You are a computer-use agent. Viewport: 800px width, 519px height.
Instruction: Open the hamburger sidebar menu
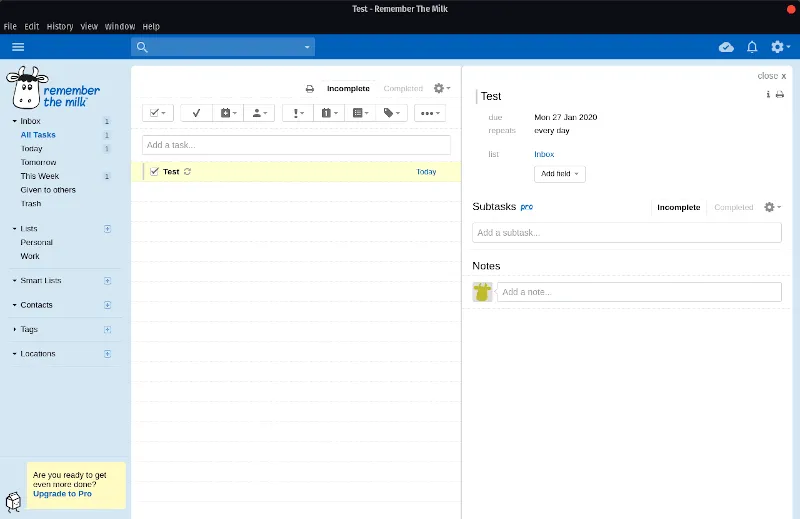(18, 47)
